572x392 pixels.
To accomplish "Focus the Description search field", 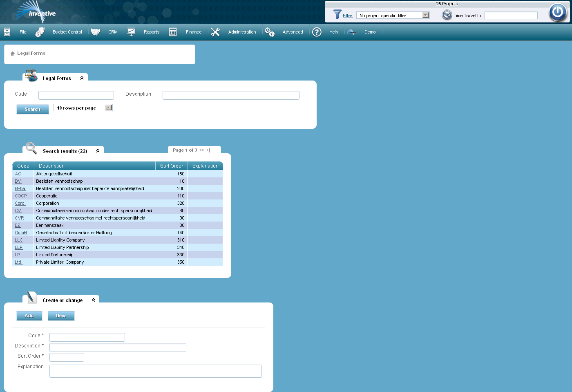I will point(231,95).
